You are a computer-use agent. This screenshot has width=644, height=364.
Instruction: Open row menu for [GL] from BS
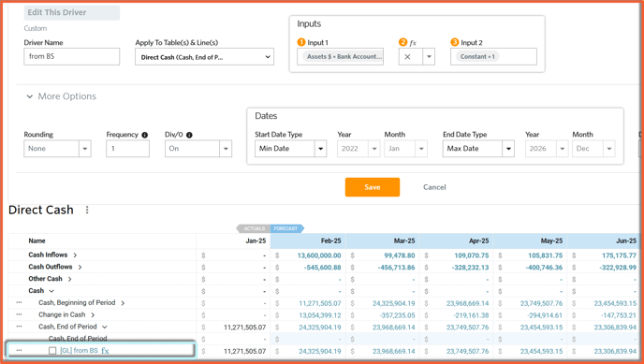point(19,351)
